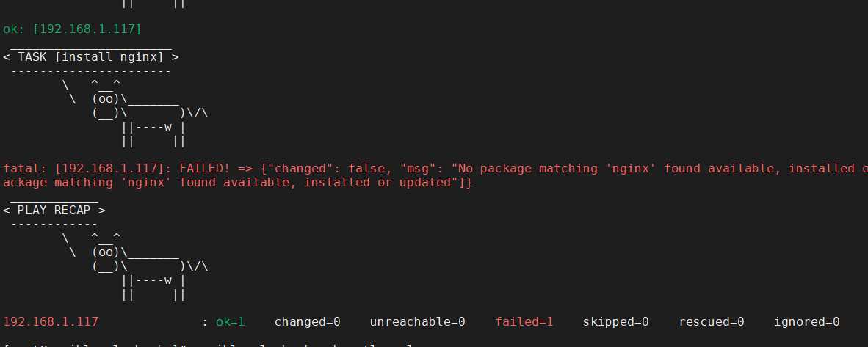Click the changed=0 recap value

307,322
